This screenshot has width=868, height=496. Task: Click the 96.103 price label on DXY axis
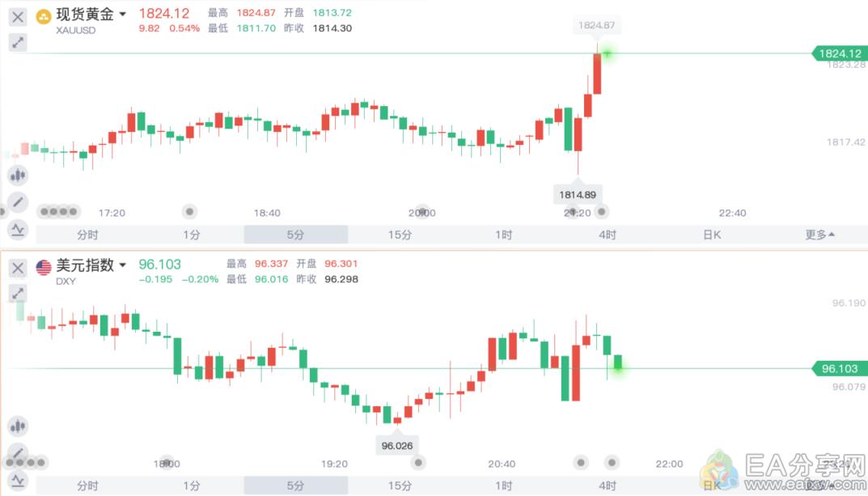pyautogui.click(x=839, y=369)
